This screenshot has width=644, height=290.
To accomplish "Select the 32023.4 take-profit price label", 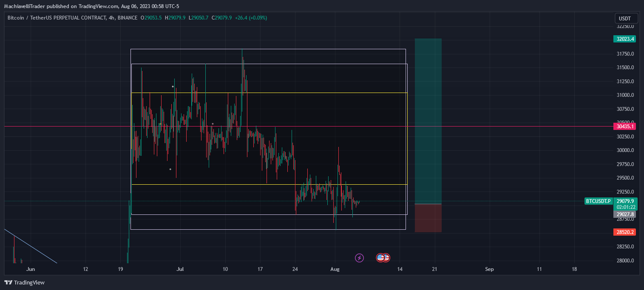I will tap(625, 39).
